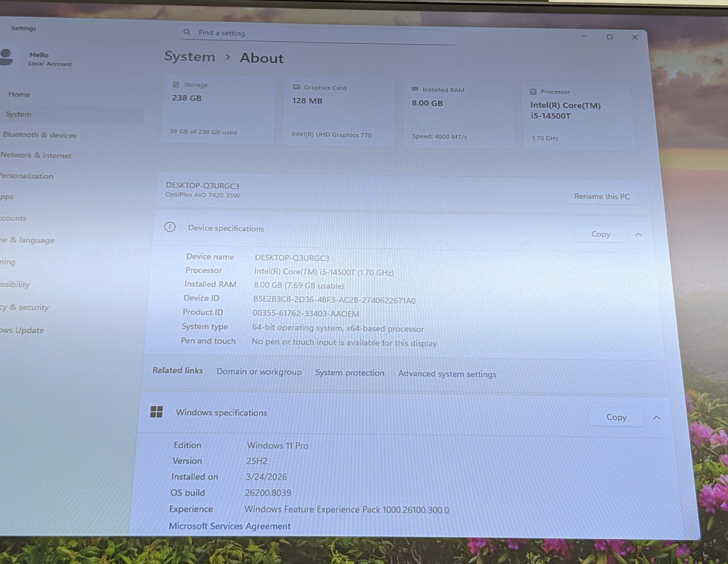Click the Processor card icon
The height and width of the screenshot is (564, 728).
533,92
